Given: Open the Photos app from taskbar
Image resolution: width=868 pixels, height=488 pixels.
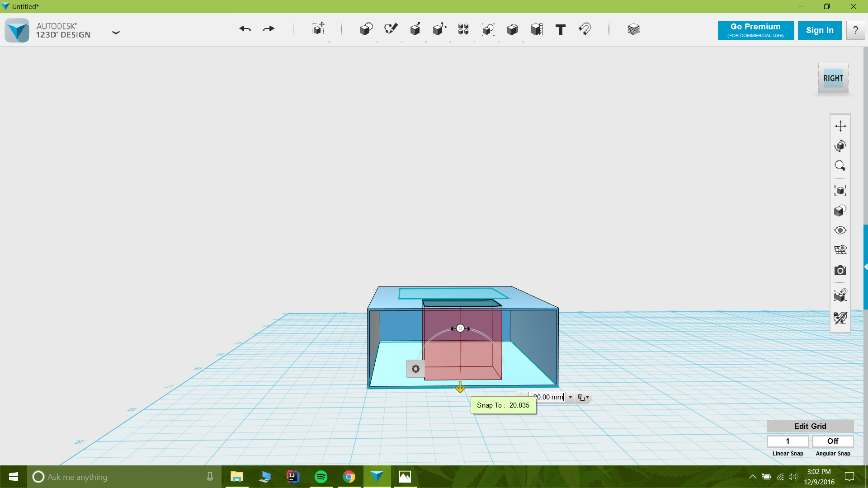Looking at the screenshot, I should click(405, 477).
